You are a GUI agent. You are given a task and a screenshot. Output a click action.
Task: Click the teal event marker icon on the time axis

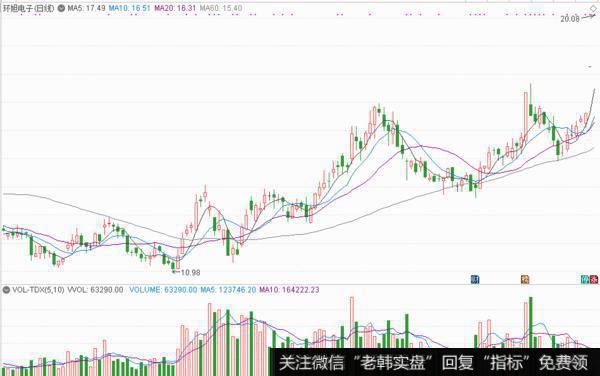[585, 280]
